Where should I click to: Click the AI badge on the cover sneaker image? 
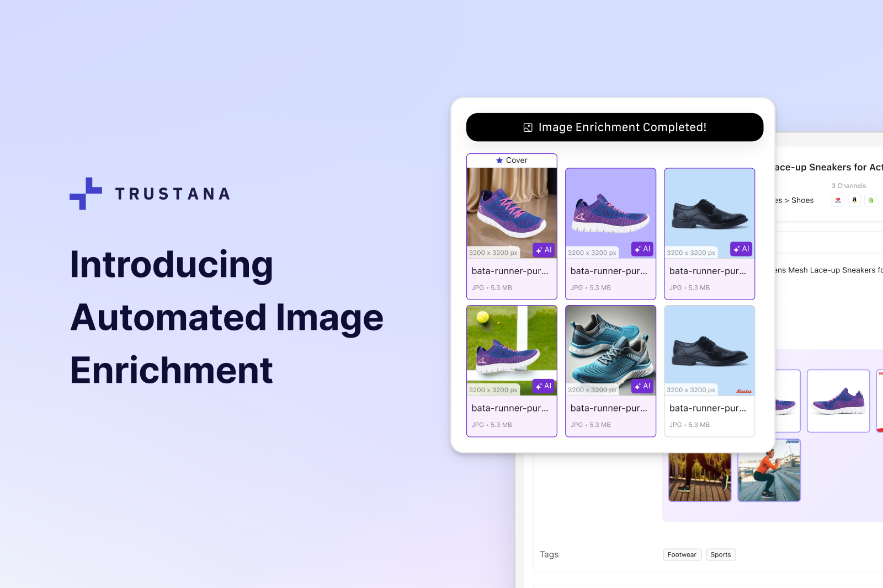[x=544, y=250]
